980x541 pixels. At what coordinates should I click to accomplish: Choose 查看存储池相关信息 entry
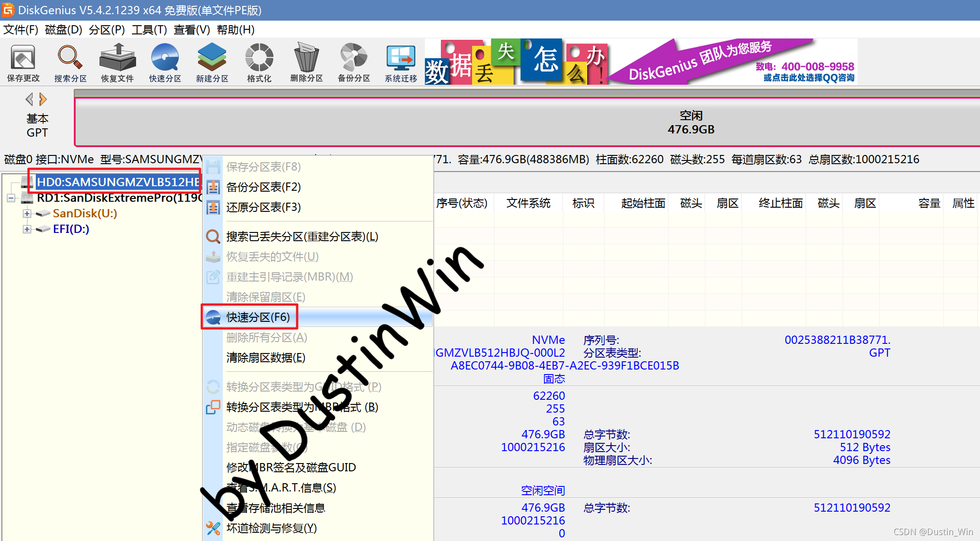coord(318,508)
